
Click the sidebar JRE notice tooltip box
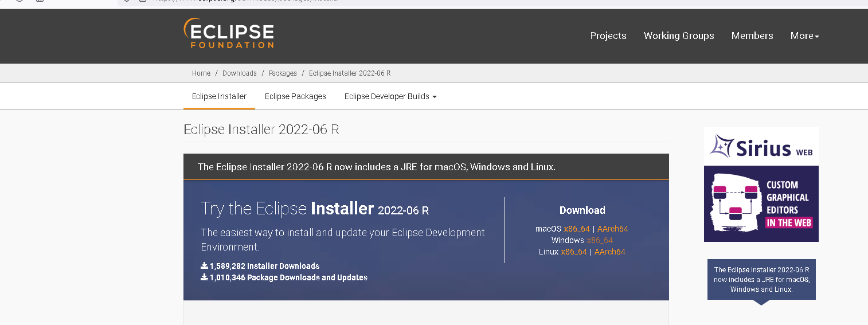click(x=761, y=279)
